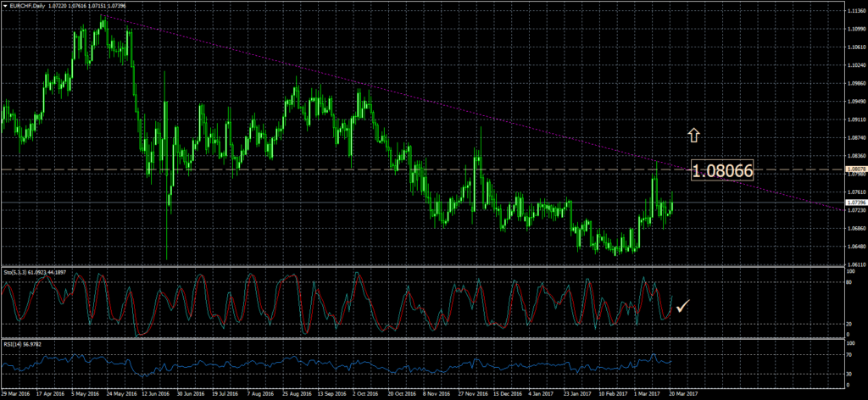Click the Sto(5,3,3) indicator label
This screenshot has height=400, width=868.
[x=19, y=273]
